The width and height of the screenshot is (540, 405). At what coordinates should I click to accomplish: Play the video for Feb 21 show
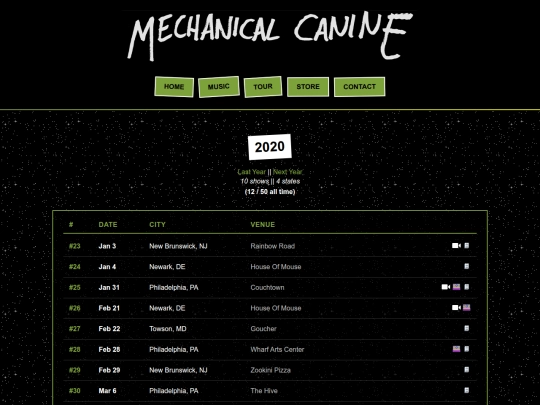click(456, 308)
